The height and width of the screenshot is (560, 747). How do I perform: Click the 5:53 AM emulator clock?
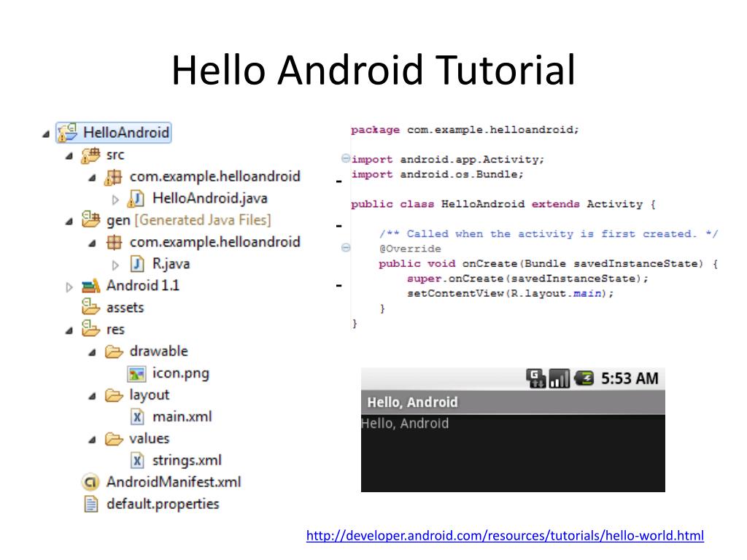[630, 378]
